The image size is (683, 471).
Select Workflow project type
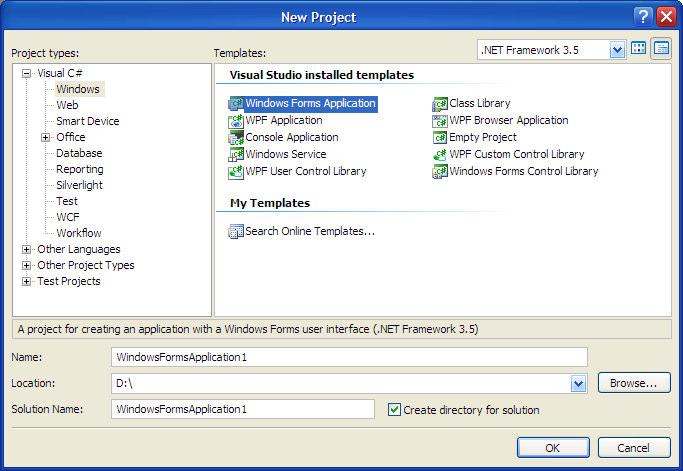(x=79, y=233)
